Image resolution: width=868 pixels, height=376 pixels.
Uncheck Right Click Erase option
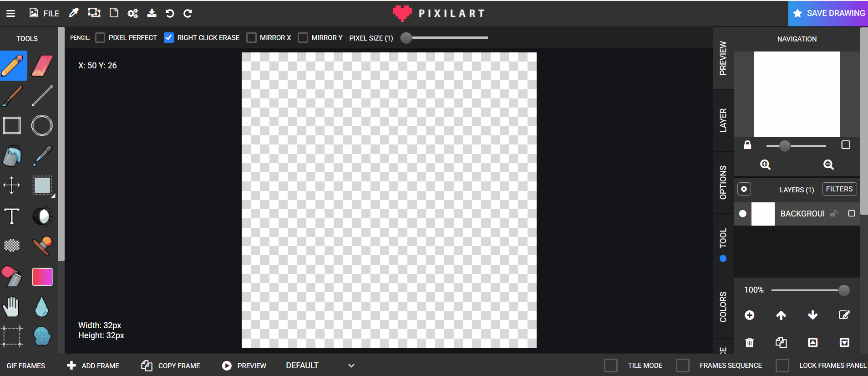coord(169,38)
